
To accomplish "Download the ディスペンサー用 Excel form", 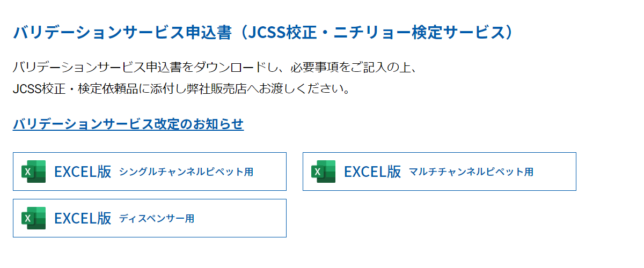I will click(150, 218).
